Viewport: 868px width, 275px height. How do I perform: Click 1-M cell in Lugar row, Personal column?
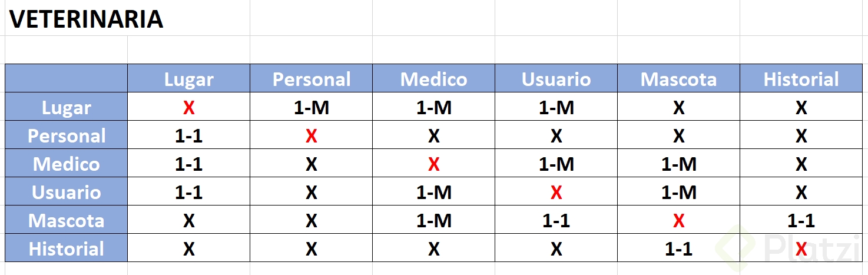(x=311, y=108)
